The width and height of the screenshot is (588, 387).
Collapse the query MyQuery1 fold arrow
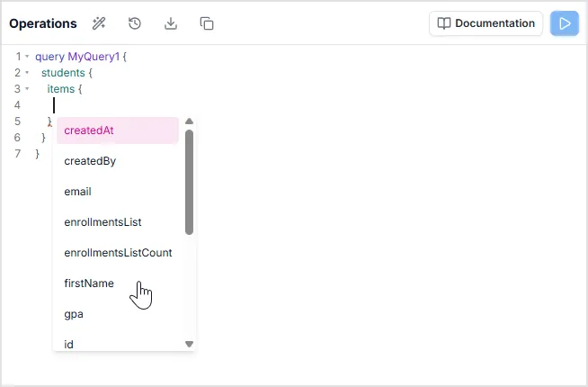pos(27,57)
